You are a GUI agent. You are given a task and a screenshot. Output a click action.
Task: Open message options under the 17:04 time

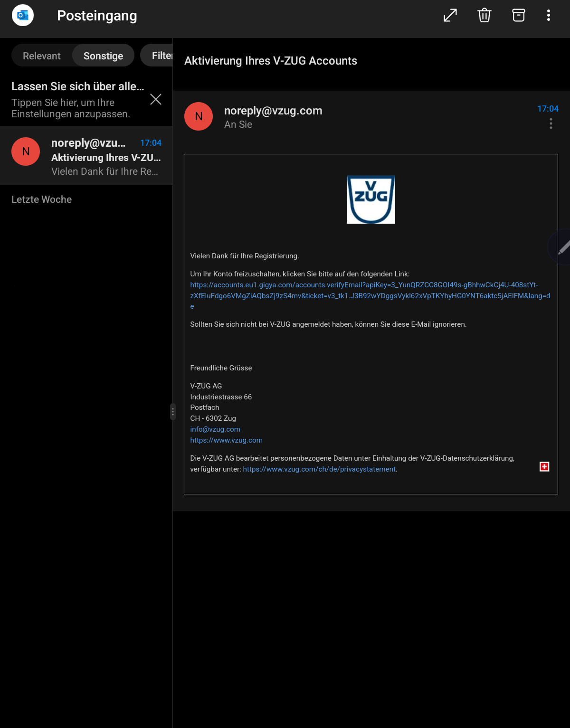(x=551, y=124)
